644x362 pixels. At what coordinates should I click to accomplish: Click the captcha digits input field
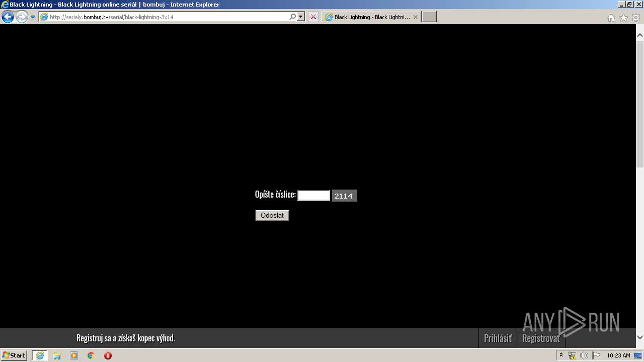pyautogui.click(x=314, y=196)
